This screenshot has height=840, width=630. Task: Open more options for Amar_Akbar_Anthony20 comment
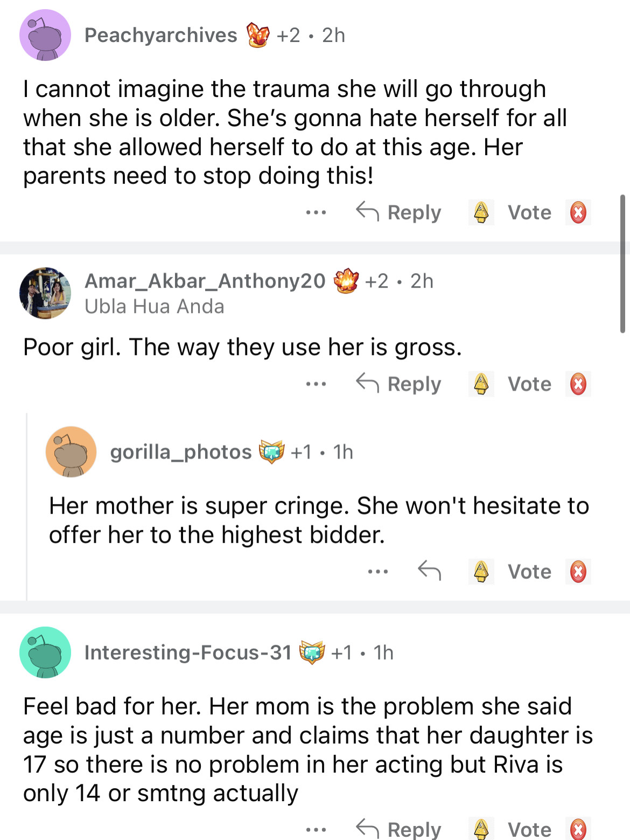[x=316, y=384]
